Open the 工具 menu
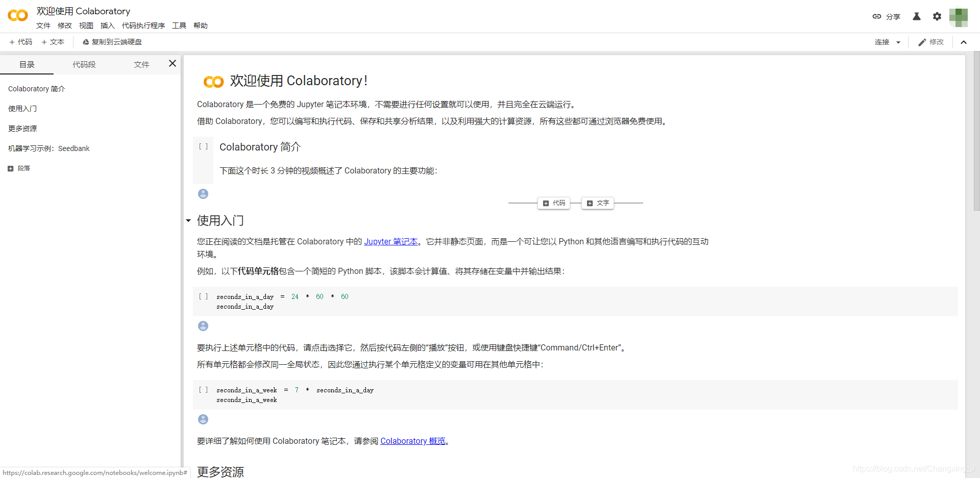 pyautogui.click(x=179, y=26)
